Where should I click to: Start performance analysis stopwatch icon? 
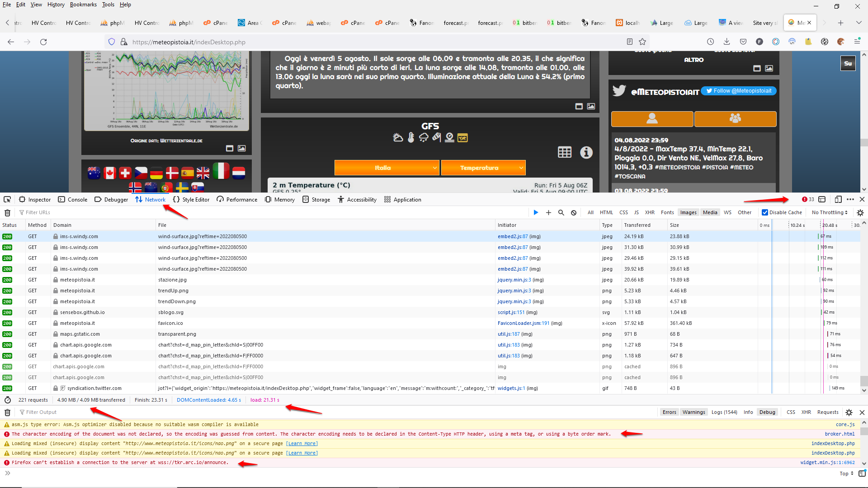click(7, 400)
